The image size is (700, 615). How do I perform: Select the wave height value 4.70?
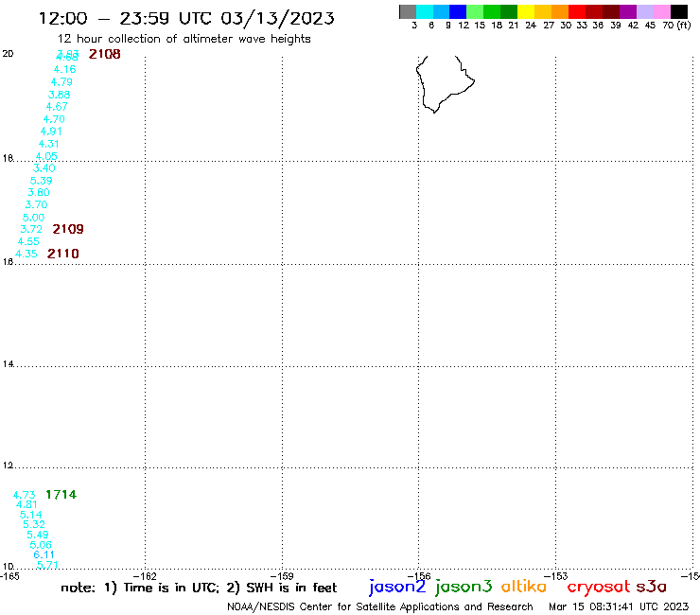click(x=54, y=119)
